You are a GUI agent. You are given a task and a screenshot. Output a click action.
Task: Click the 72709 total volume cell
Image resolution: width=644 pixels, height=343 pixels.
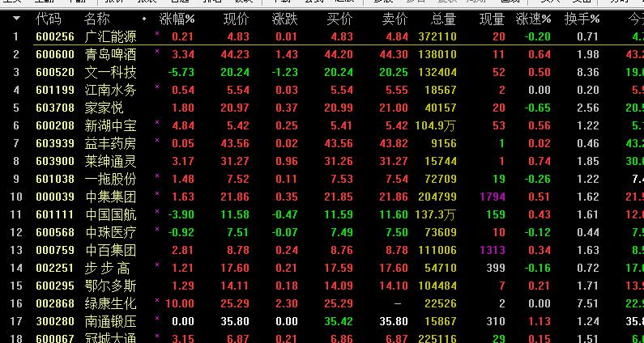(x=441, y=179)
